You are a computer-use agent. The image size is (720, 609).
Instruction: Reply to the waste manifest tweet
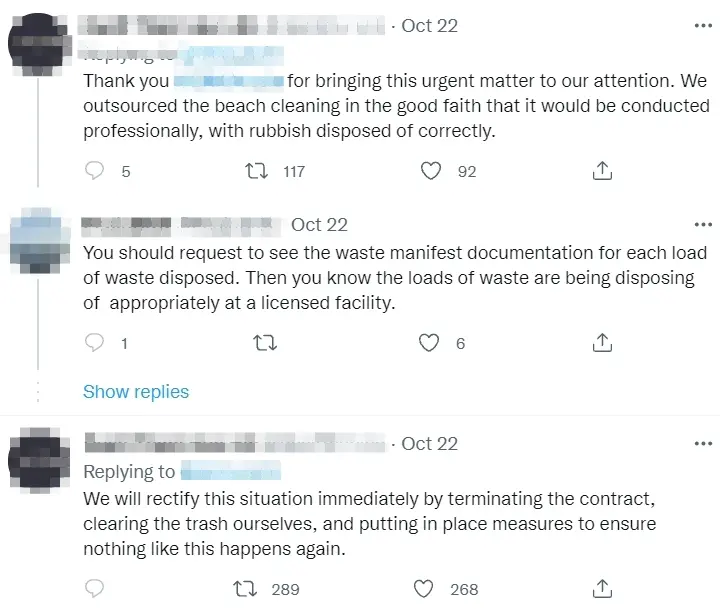[95, 343]
